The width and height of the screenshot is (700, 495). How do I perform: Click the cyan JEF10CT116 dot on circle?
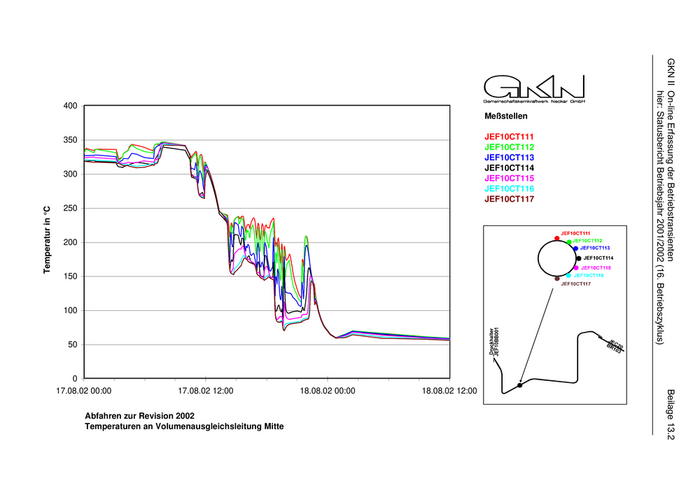tap(568, 275)
